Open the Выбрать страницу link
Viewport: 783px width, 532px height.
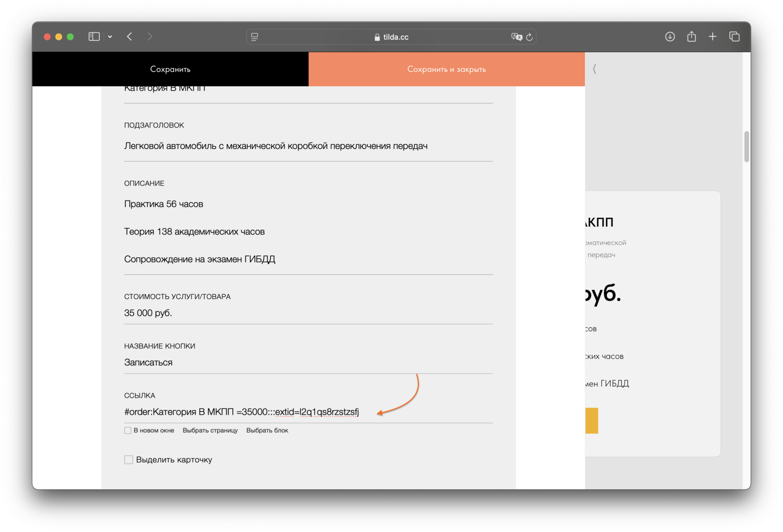[210, 430]
